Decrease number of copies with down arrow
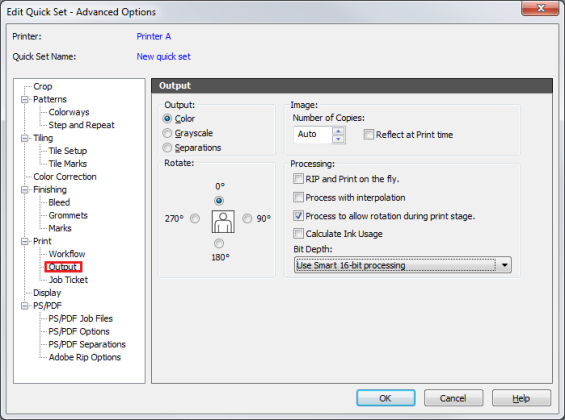565x420 pixels. click(338, 139)
